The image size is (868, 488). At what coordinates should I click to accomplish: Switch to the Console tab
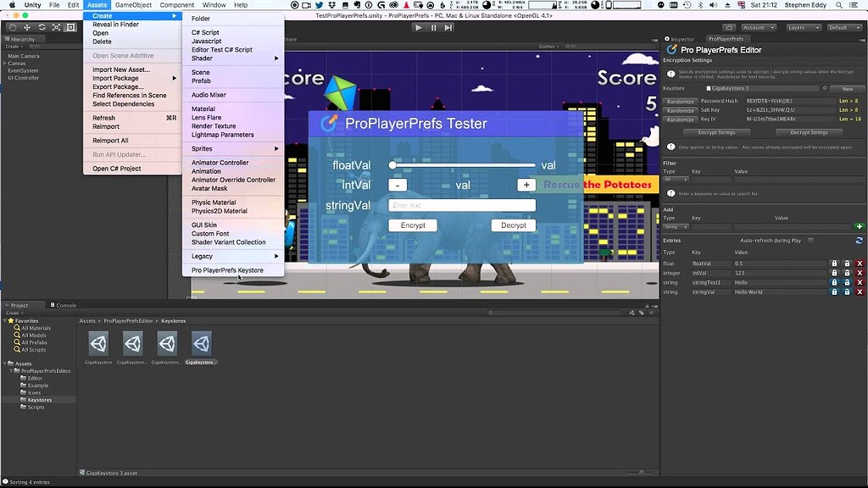(65, 305)
